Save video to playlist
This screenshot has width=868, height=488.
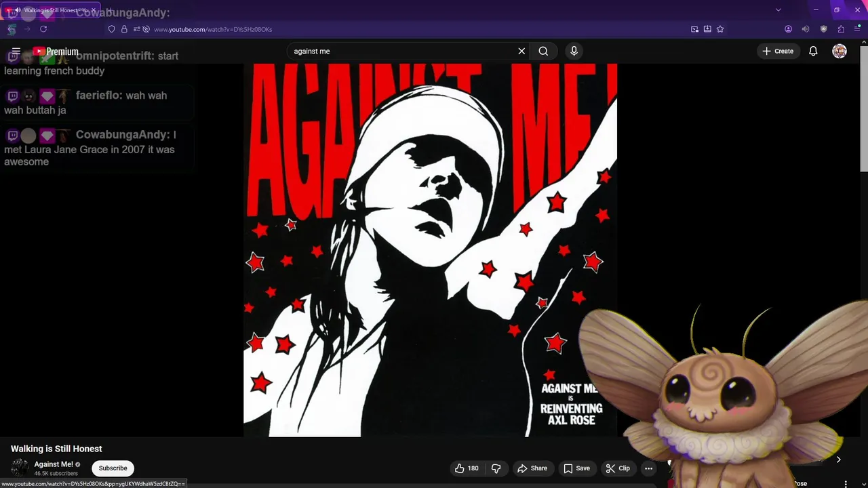(576, 468)
